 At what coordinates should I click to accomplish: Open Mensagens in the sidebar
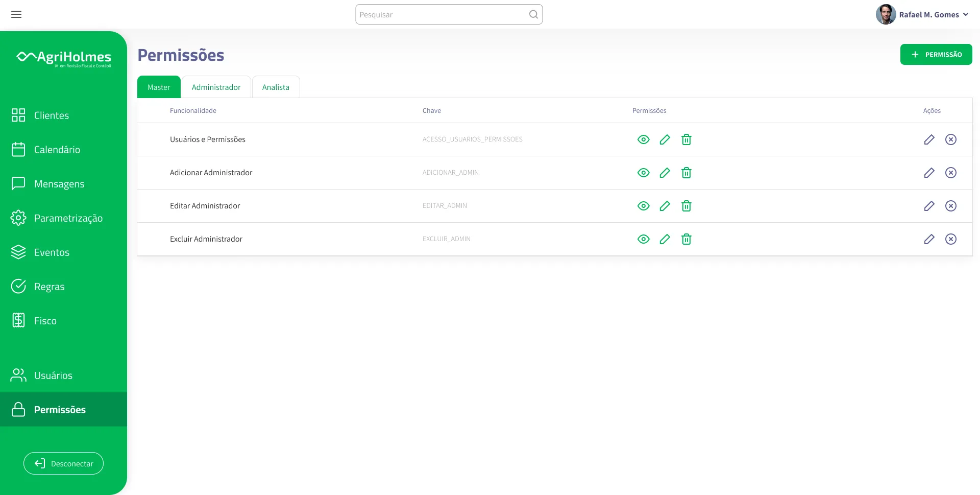(x=63, y=184)
